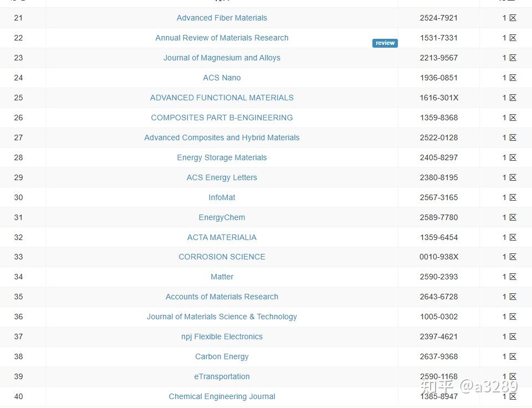Select ISSN 2643-6728 text
This screenshot has height=408, width=532.
pyautogui.click(x=439, y=297)
